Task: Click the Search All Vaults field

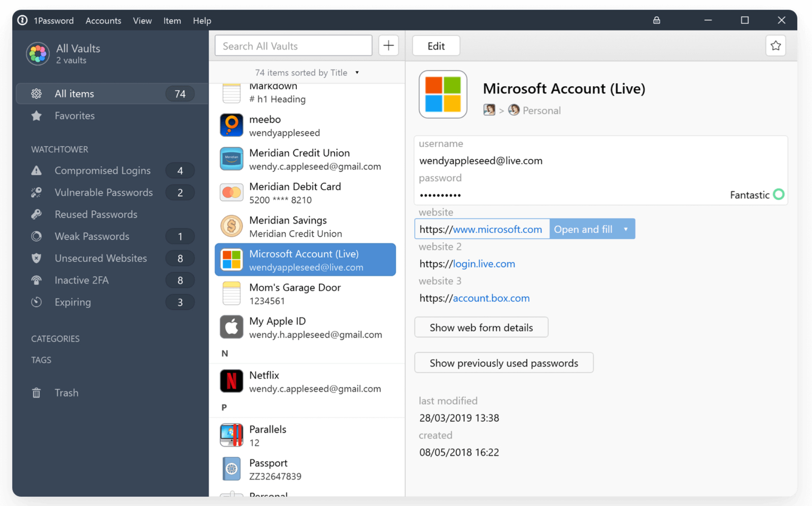Action: (x=293, y=46)
